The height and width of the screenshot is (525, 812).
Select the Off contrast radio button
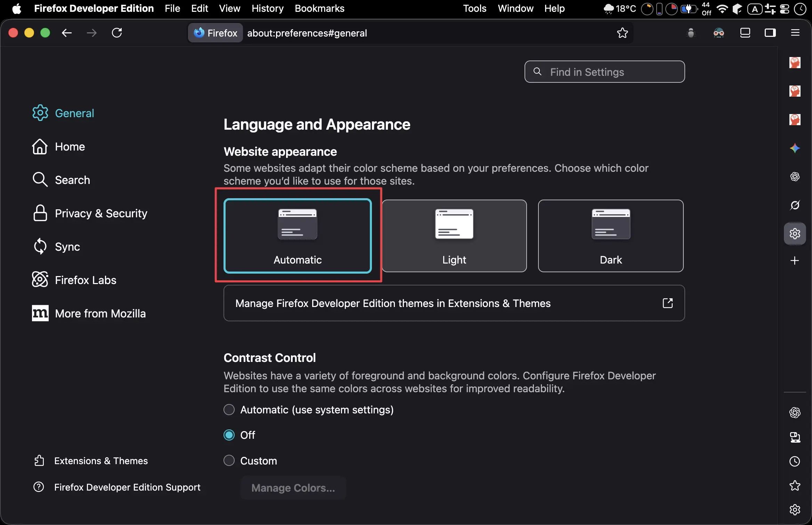click(x=229, y=435)
